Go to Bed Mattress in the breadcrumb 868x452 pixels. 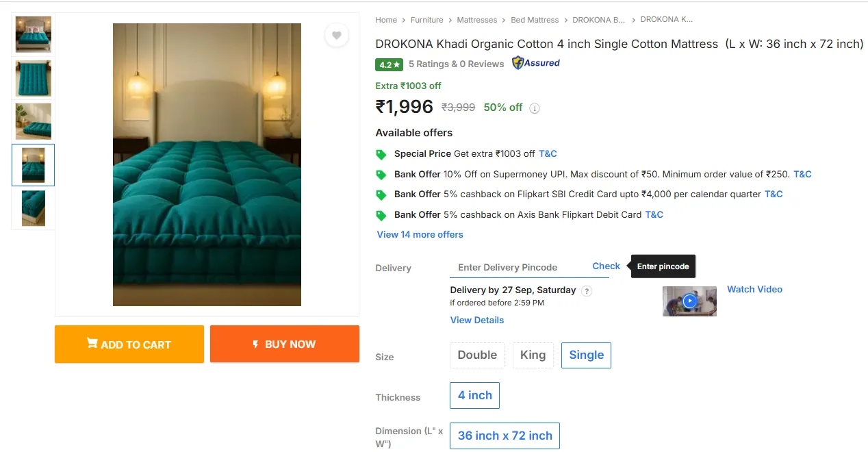pyautogui.click(x=535, y=20)
